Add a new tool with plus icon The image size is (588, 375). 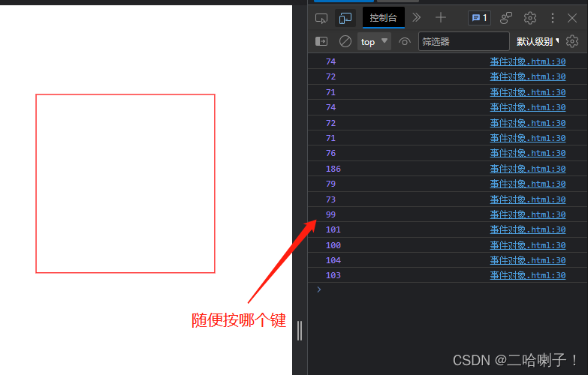click(441, 17)
